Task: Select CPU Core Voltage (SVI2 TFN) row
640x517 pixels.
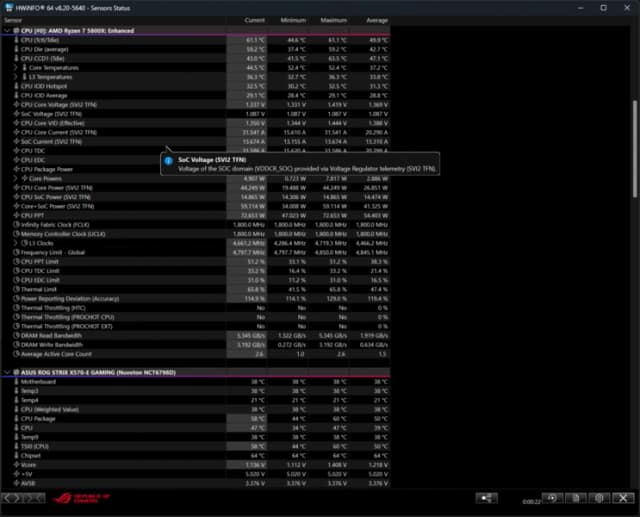Action: (196, 105)
